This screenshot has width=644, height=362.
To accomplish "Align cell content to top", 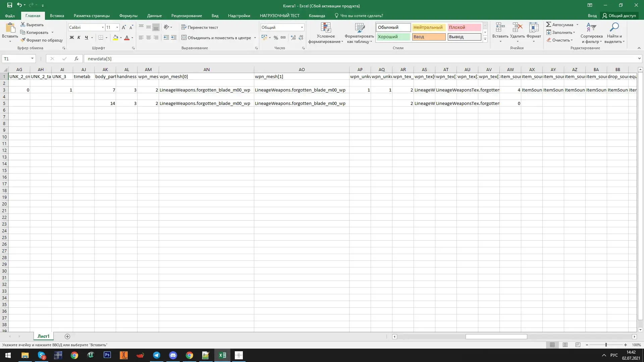I will point(141,27).
